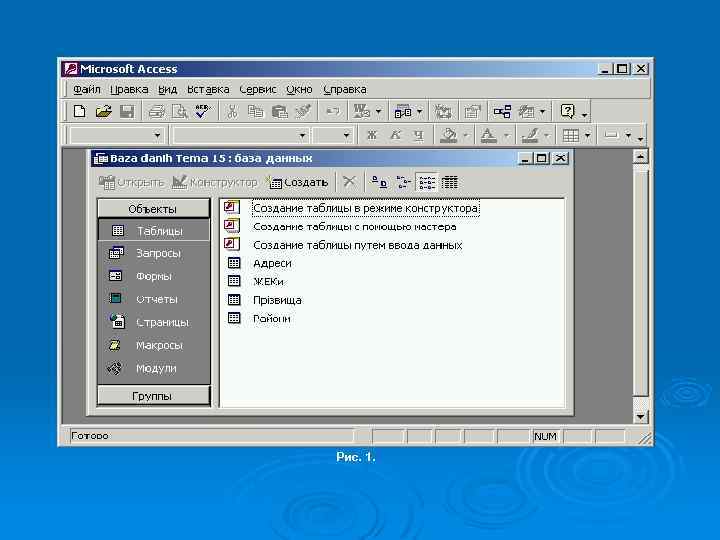Click the Создать button
The height and width of the screenshot is (540, 720).
click(297, 182)
